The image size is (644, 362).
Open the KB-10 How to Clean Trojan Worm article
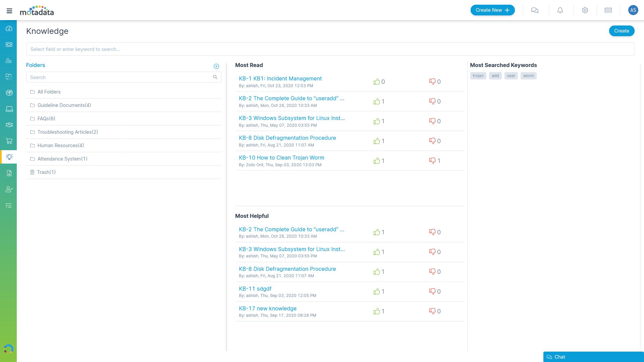[x=281, y=158]
